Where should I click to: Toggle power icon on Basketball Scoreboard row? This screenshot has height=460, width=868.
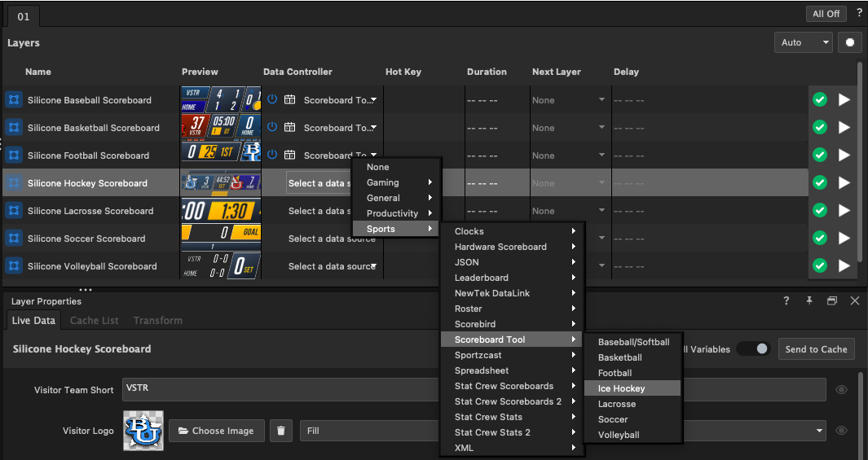271,127
